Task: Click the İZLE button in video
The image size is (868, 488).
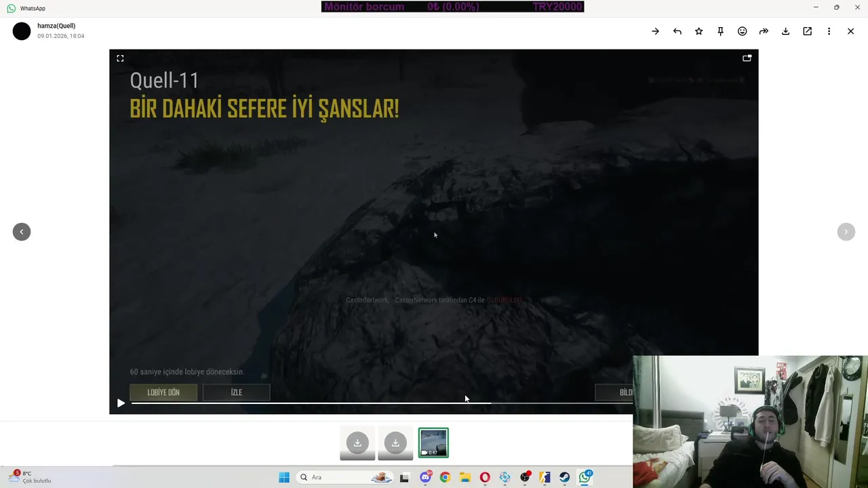Action: 236,392
